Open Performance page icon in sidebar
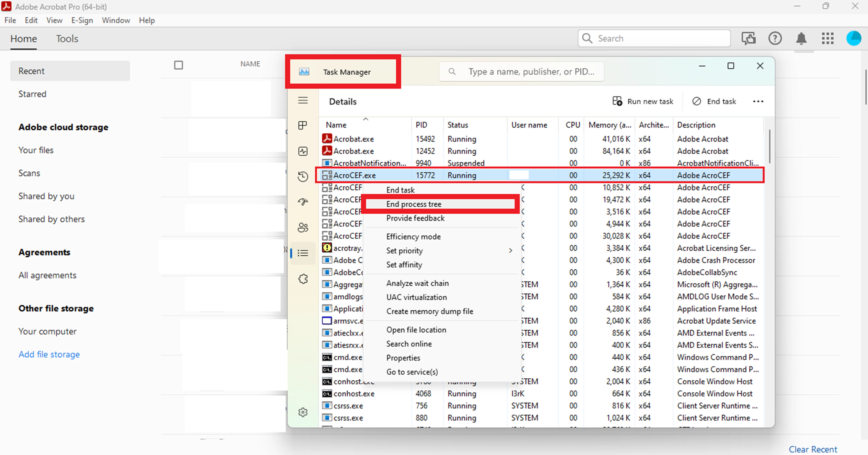Screen dimensions: 868x455 (303, 151)
